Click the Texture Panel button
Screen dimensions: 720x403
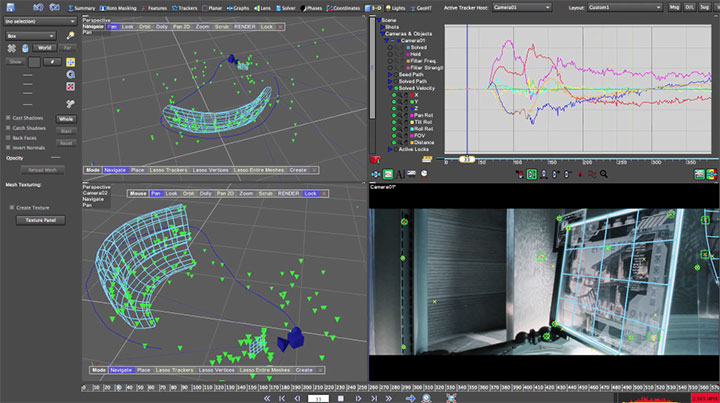(40, 220)
